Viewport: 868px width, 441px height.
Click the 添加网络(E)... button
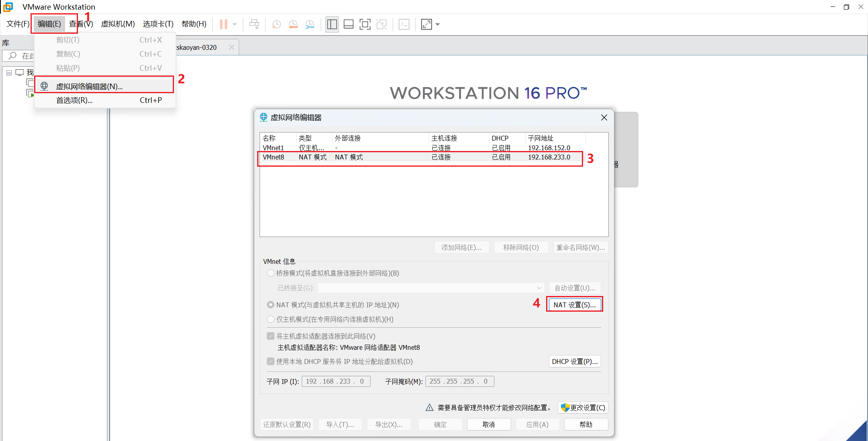pyautogui.click(x=462, y=247)
